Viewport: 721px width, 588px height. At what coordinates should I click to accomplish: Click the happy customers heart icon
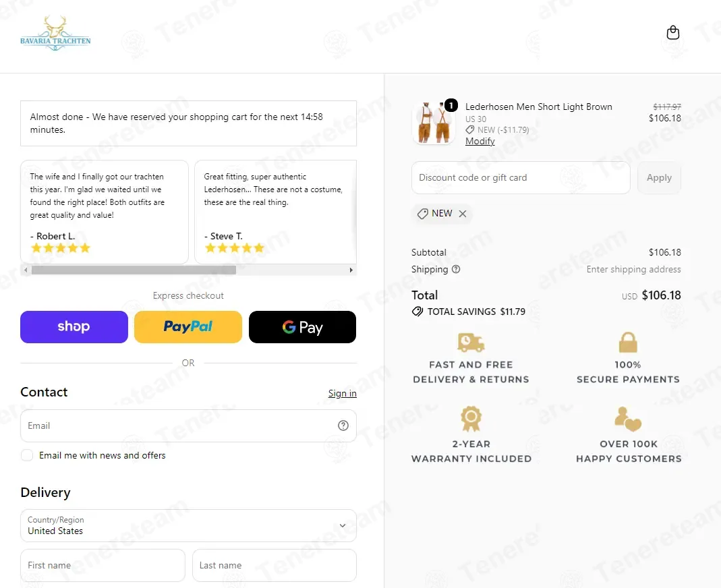(628, 419)
